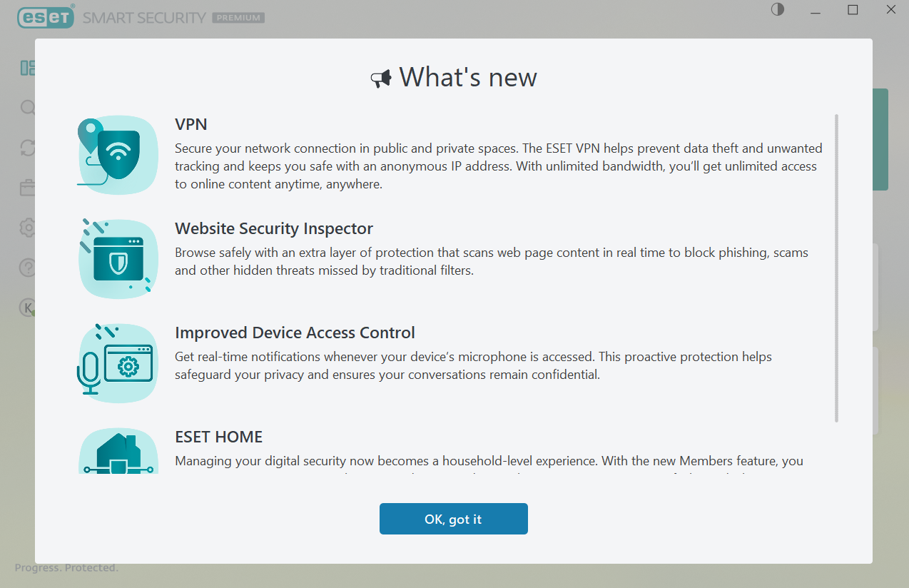Select the Improved Device Access Control heading
This screenshot has height=588, width=909.
point(295,333)
